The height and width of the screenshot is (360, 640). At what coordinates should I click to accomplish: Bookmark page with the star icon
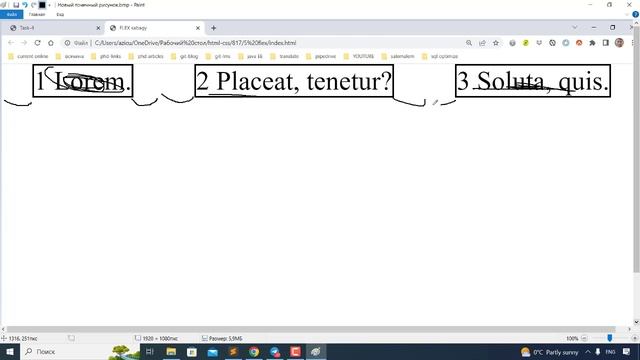pos(496,43)
